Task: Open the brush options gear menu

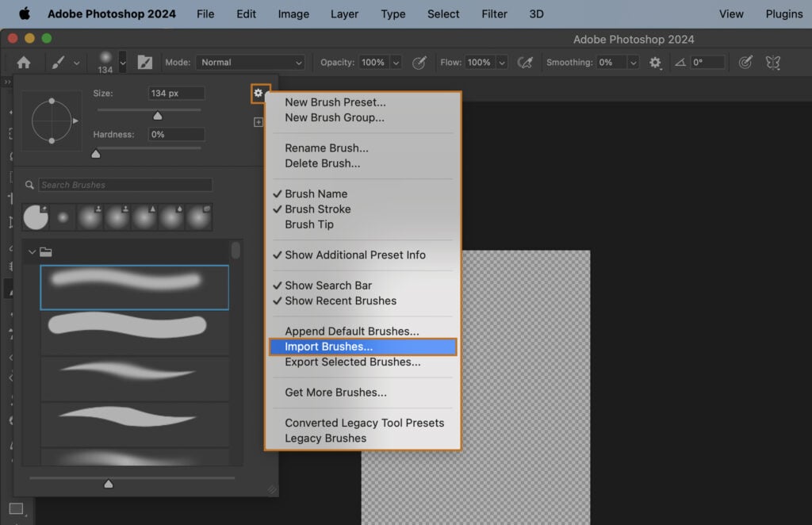Action: click(x=260, y=93)
